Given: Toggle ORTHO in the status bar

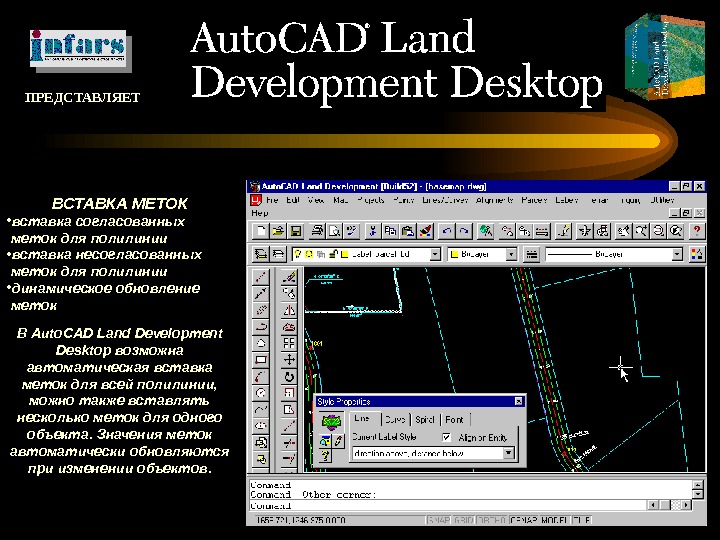Looking at the screenshot, I should tap(492, 520).
